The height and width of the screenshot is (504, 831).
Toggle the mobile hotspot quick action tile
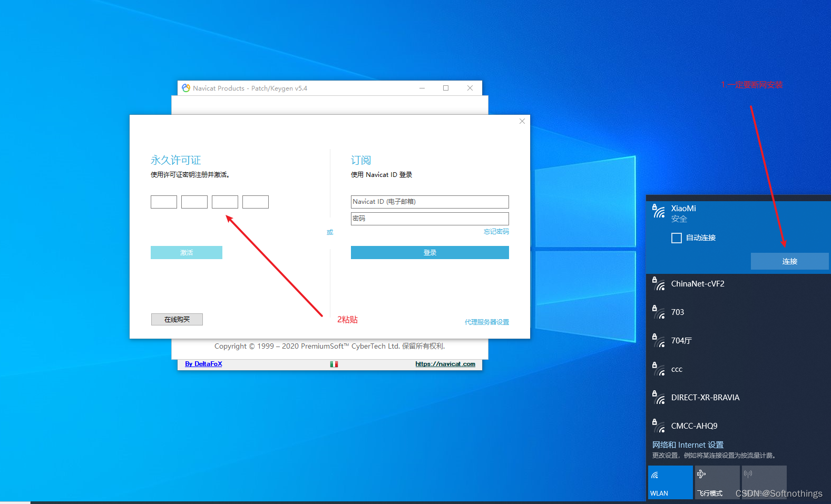tap(764, 482)
